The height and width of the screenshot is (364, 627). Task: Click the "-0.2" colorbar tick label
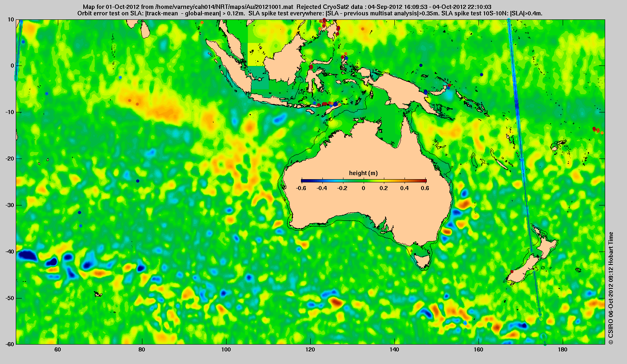pyautogui.click(x=342, y=188)
